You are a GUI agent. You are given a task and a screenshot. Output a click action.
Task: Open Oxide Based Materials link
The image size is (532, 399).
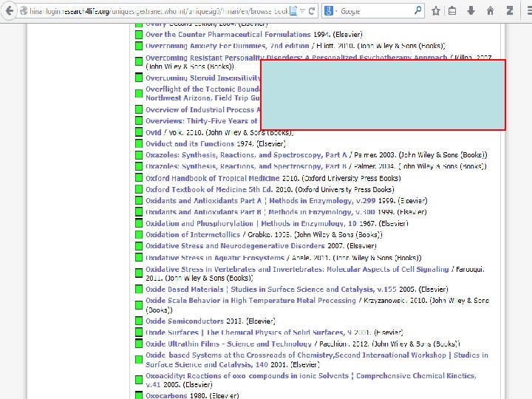[270, 289]
